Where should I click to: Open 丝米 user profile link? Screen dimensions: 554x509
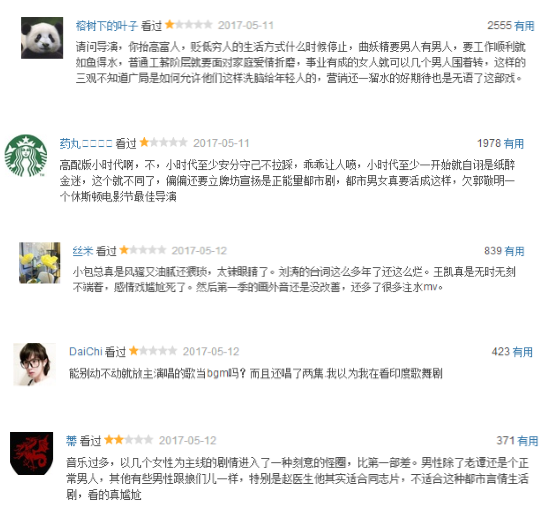(x=83, y=251)
